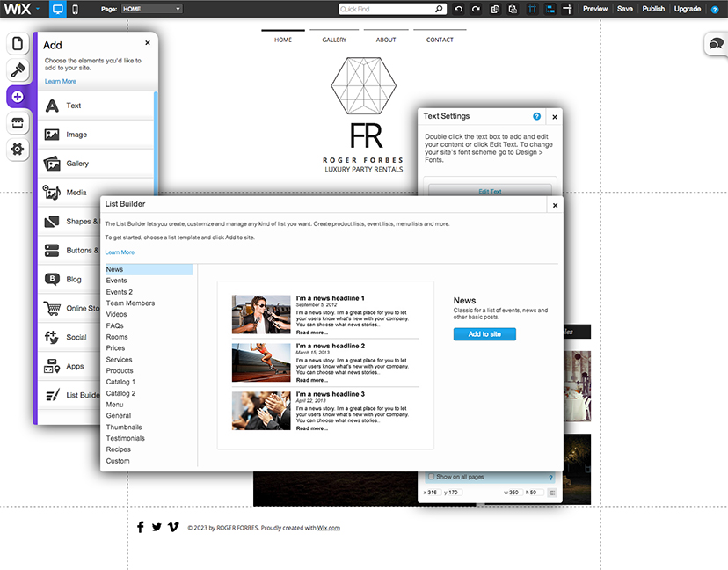Open the chat feedback bubble icon
The image size is (728, 570).
point(716,44)
